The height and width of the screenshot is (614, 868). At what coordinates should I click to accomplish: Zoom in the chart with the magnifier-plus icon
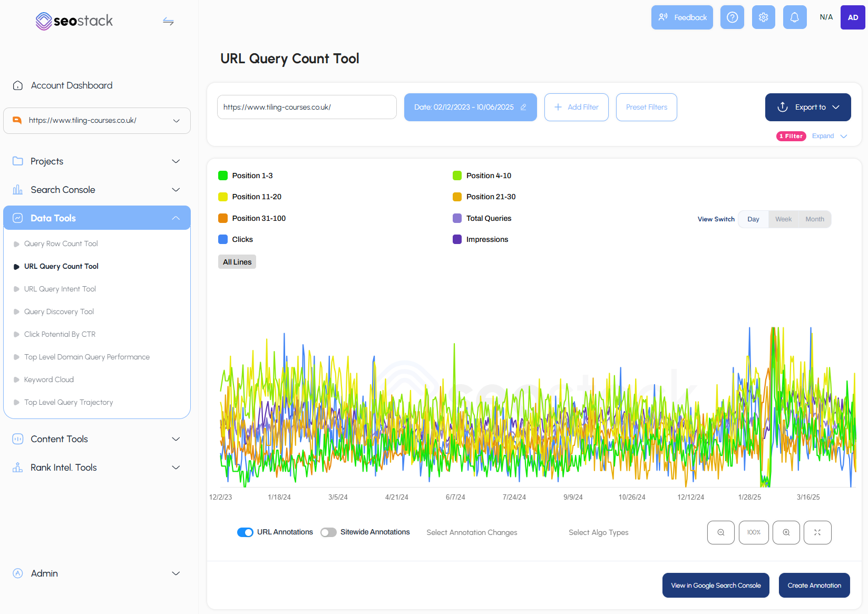tap(786, 532)
